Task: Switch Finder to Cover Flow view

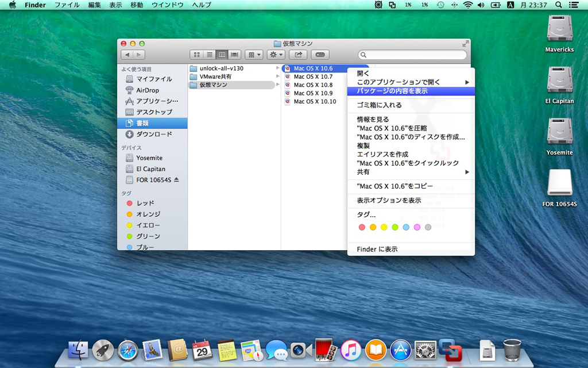Action: (235, 55)
